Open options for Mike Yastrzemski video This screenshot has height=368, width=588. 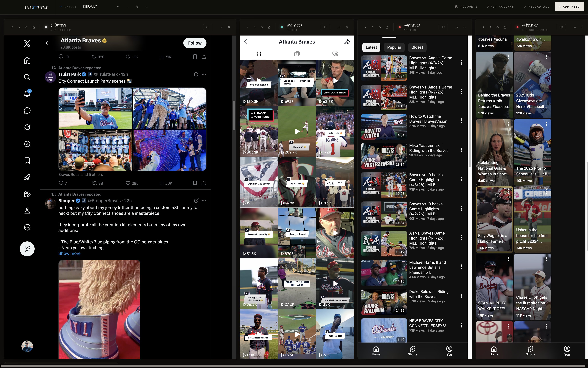point(461,150)
